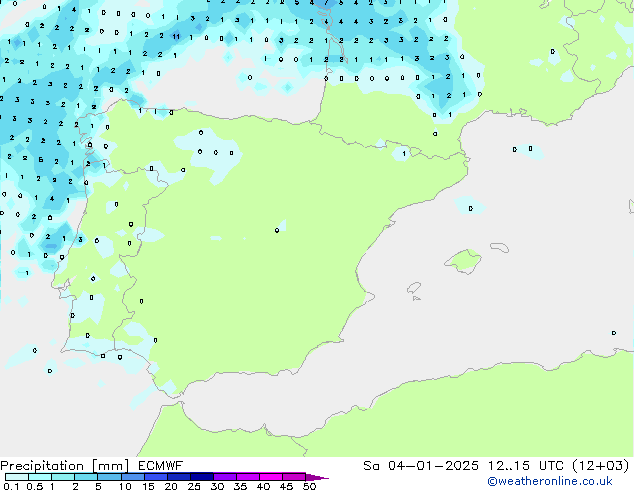The image size is (634, 490).
Task: Click the '(12+03)' forecast offset text
Action: pyautogui.click(x=601, y=466)
